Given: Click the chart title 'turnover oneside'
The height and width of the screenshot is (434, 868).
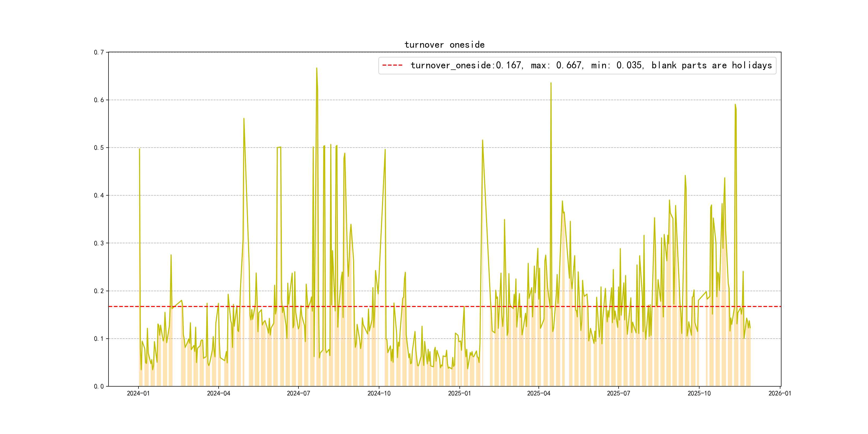Looking at the screenshot, I should pyautogui.click(x=444, y=45).
